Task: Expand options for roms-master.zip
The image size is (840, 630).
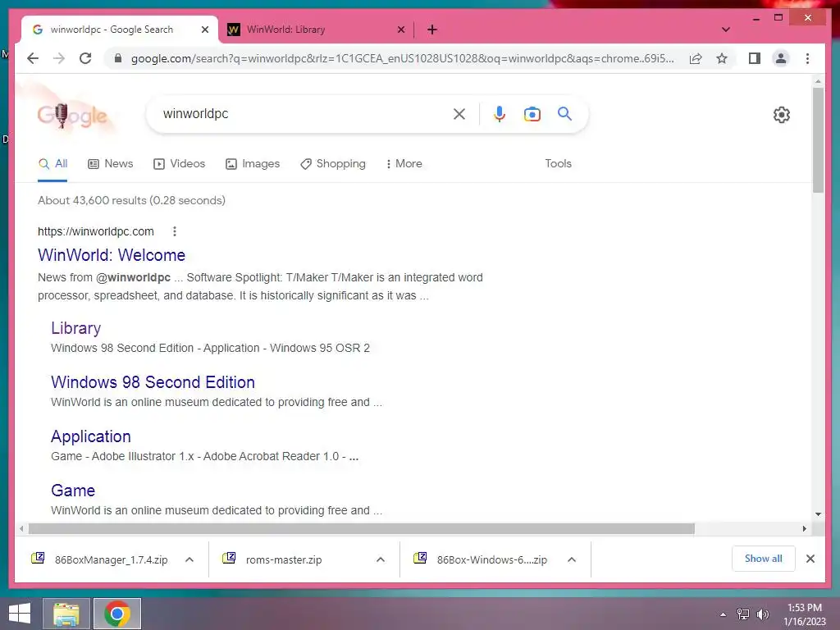Action: pos(381,559)
